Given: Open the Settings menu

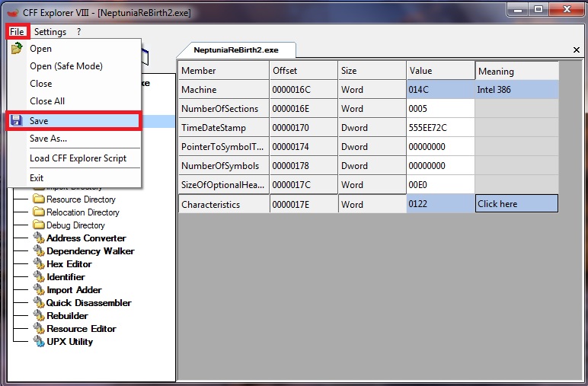Looking at the screenshot, I should (50, 32).
